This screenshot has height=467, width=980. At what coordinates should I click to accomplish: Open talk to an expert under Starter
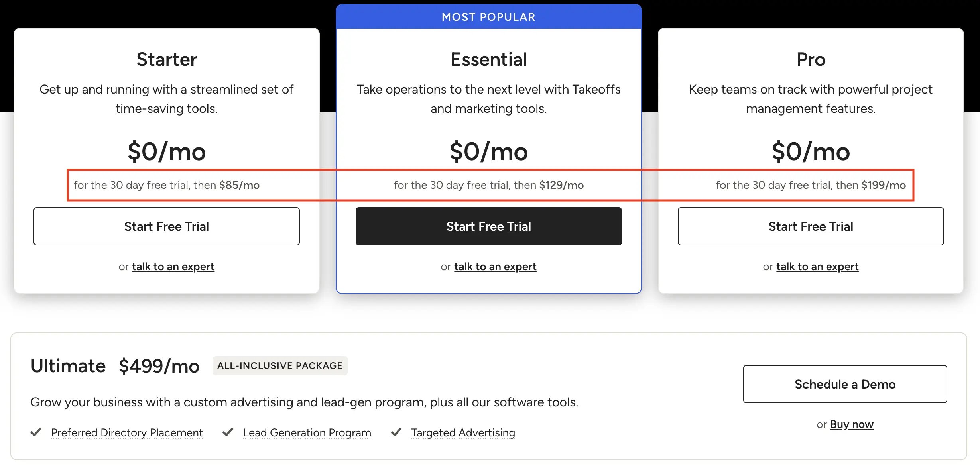tap(173, 266)
